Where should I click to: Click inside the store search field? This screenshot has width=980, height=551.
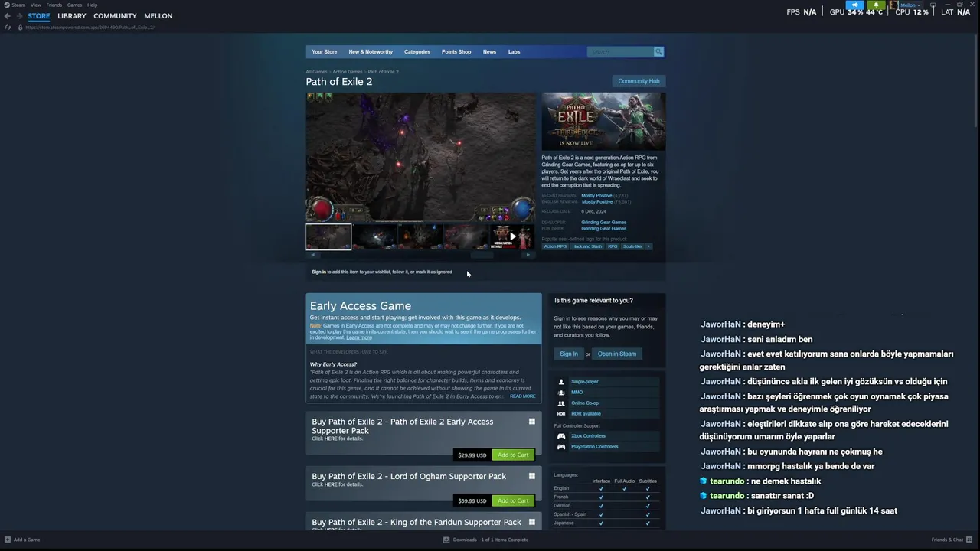click(620, 51)
